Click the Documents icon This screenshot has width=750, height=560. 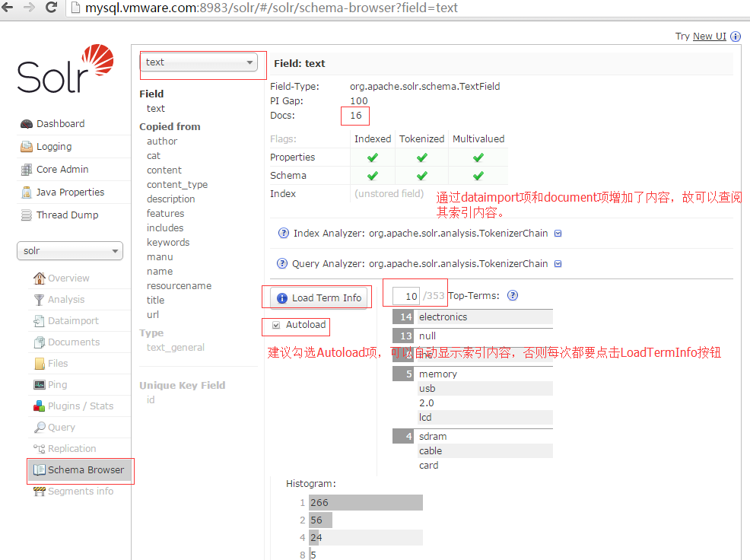click(x=40, y=342)
